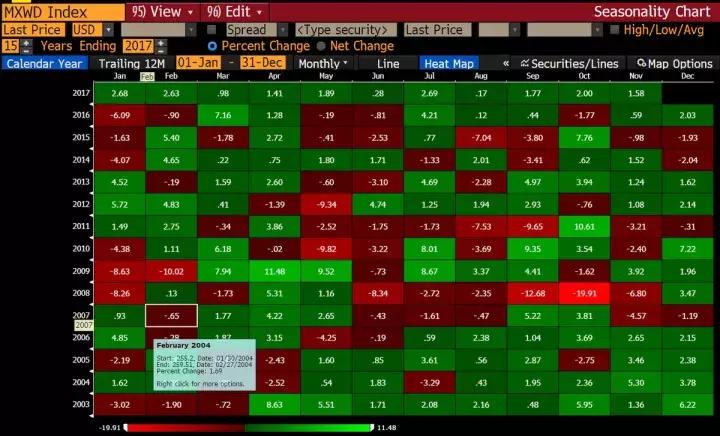Screen dimensions: 720x436
Task: Click the double-left chevron collapse icon
Action: (x=505, y=63)
